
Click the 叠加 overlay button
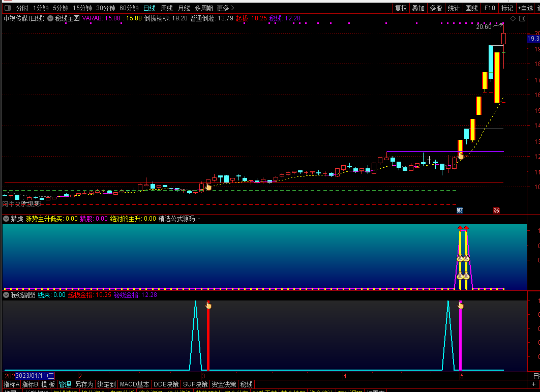pos(418,8)
